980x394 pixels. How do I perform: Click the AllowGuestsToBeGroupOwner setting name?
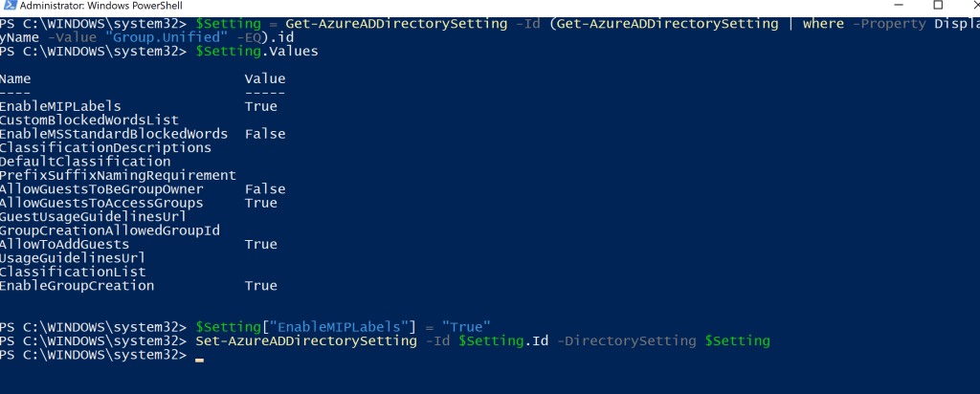(x=101, y=189)
